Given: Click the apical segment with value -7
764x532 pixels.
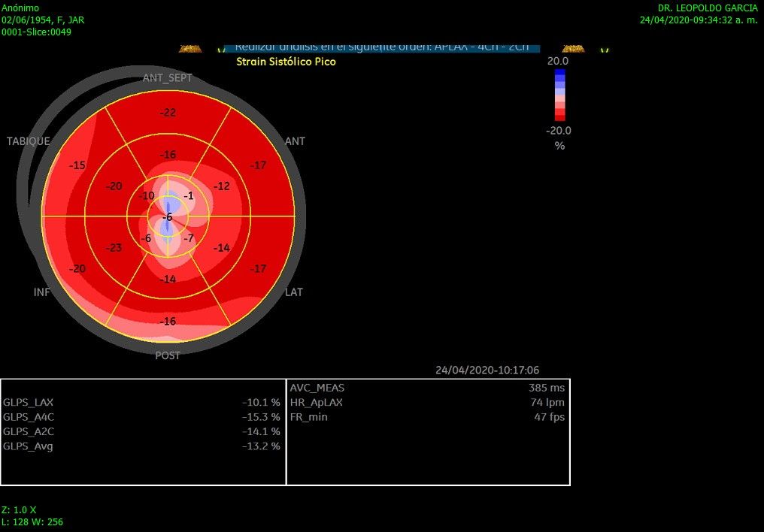Looking at the screenshot, I should pyautogui.click(x=189, y=238).
